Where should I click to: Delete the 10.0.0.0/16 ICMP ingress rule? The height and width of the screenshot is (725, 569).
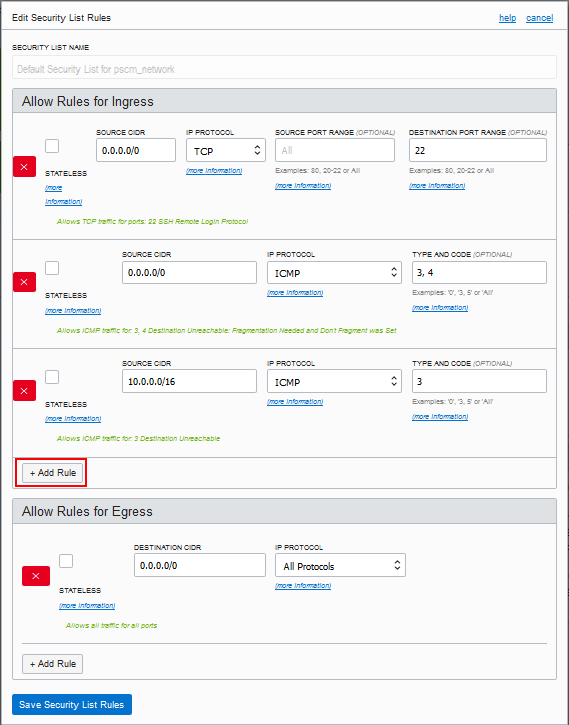[x=24, y=391]
